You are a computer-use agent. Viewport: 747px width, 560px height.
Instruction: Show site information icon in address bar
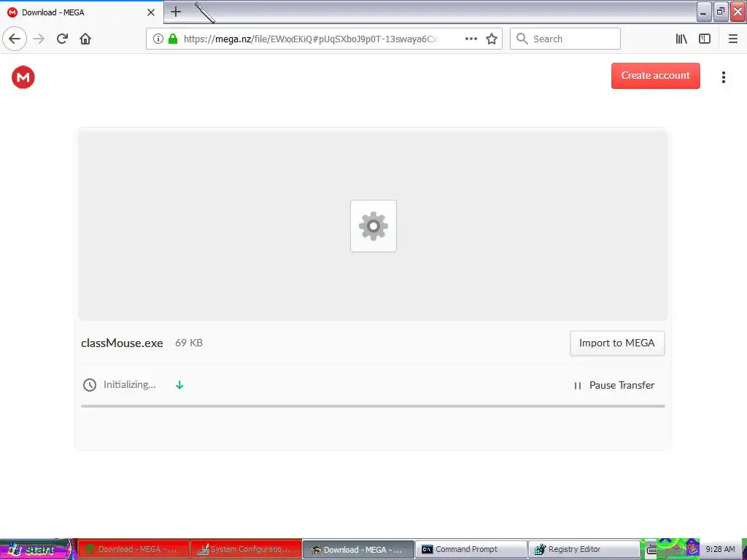click(x=158, y=39)
